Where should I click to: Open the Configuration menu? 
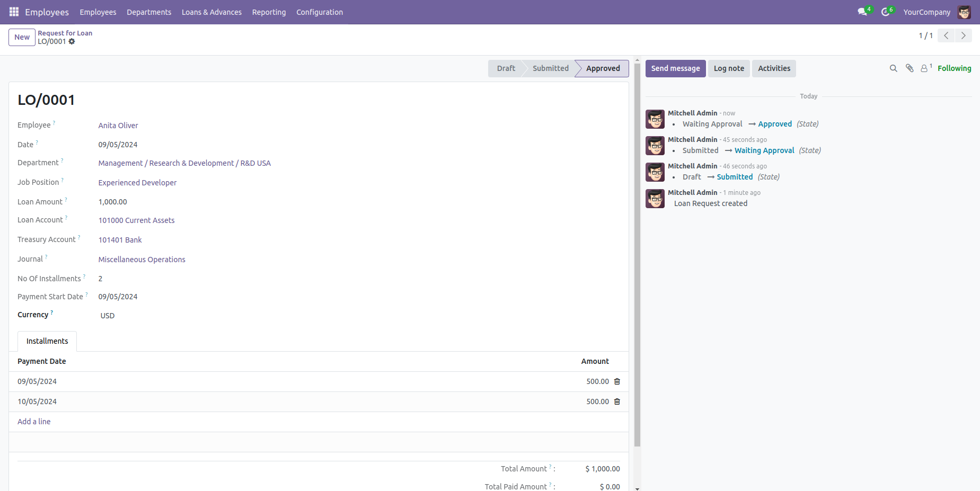click(x=319, y=12)
